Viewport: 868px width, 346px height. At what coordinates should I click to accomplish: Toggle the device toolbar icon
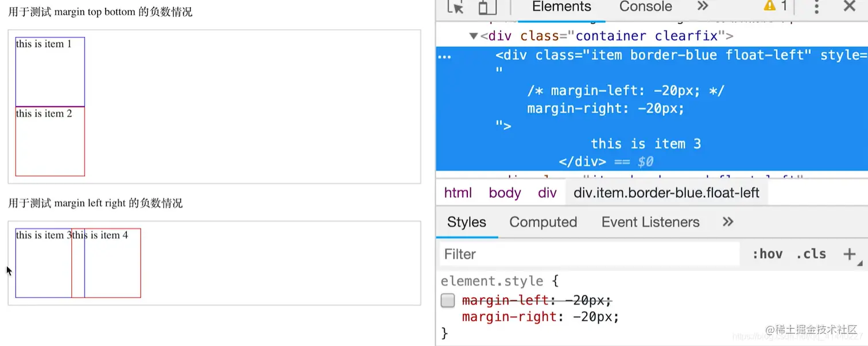[487, 7]
